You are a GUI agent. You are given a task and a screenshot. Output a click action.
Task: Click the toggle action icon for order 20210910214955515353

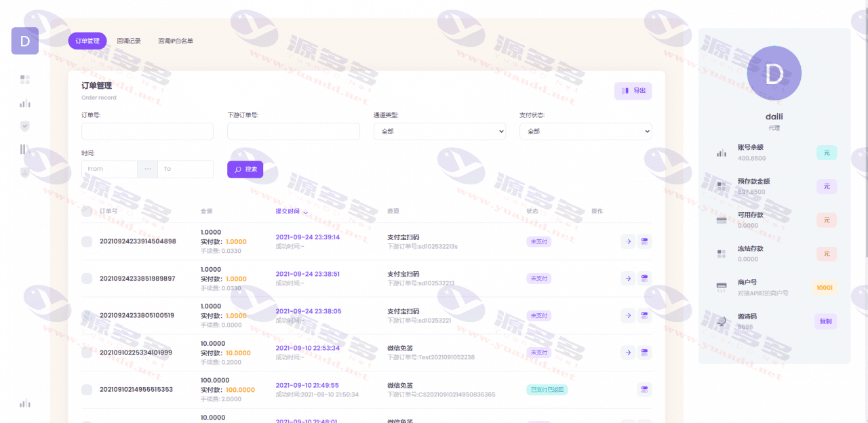[x=645, y=390]
